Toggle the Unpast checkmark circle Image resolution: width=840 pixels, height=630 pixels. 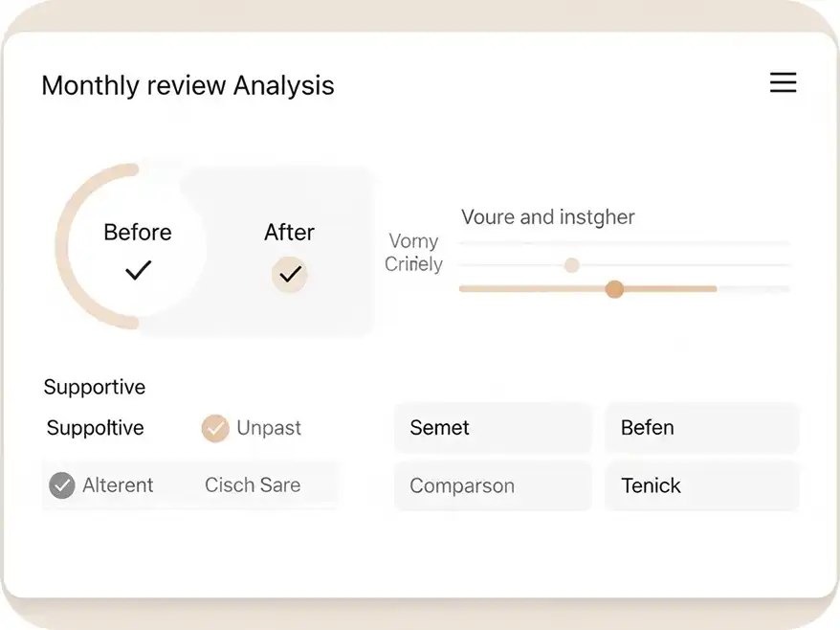(215, 428)
